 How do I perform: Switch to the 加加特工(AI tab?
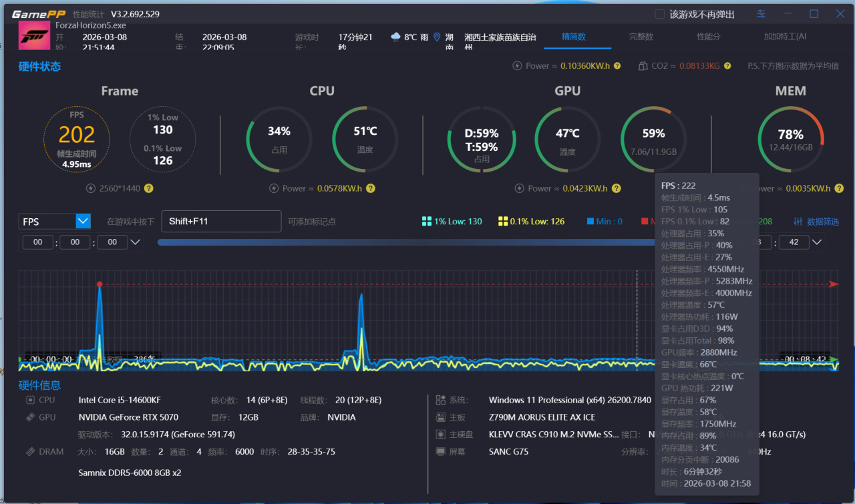click(x=786, y=37)
